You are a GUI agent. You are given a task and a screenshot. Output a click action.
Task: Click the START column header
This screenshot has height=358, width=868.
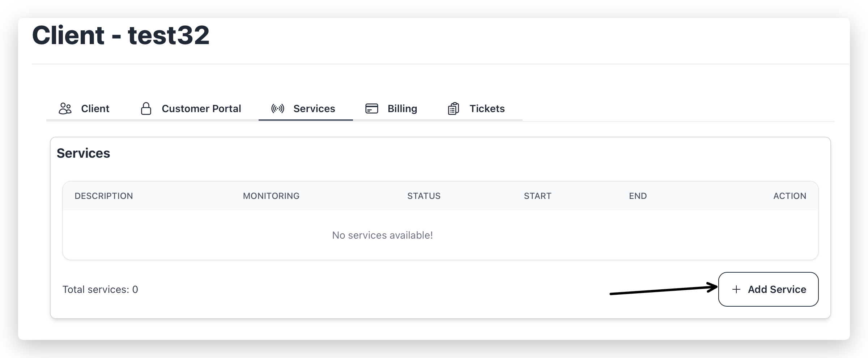point(537,196)
